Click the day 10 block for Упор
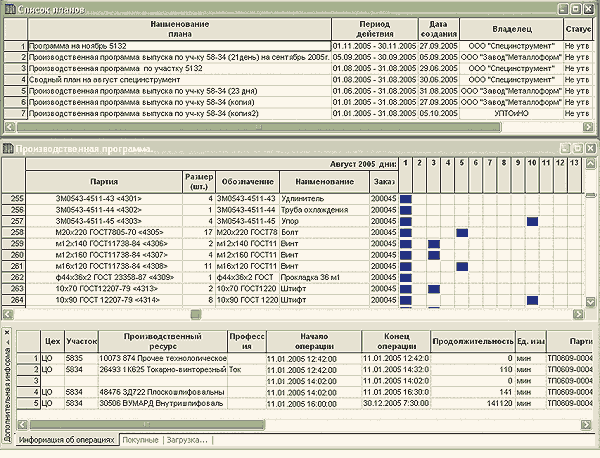 (x=532, y=221)
